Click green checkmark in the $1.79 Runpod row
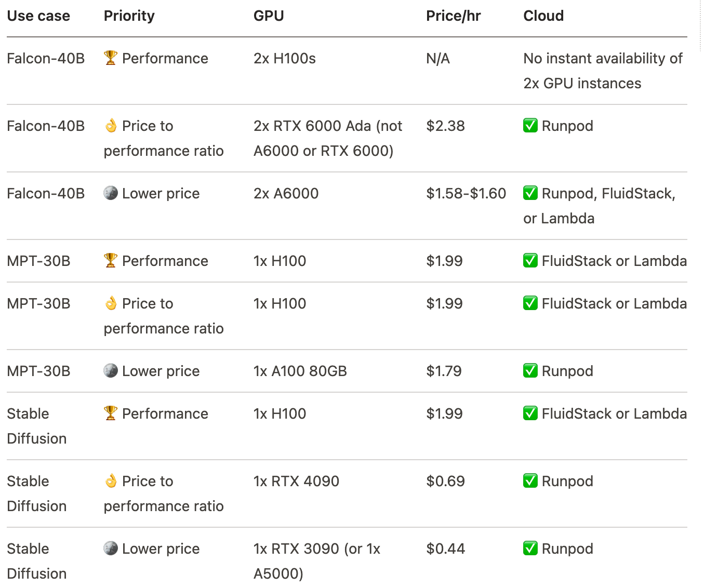 (x=530, y=370)
